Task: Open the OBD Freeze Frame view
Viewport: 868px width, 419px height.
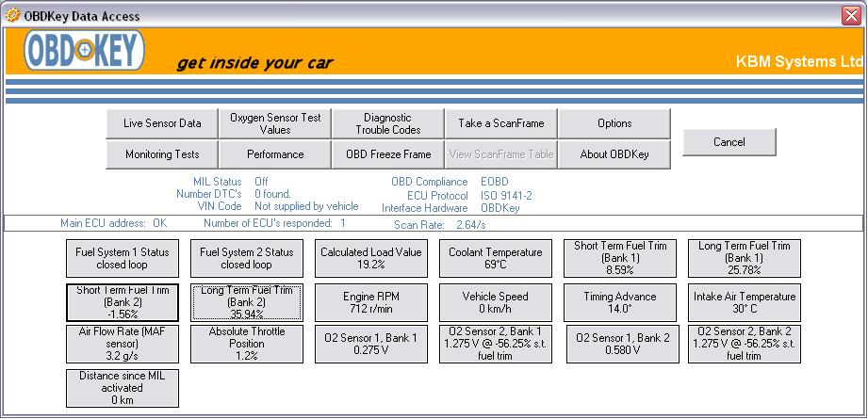Action: click(387, 154)
